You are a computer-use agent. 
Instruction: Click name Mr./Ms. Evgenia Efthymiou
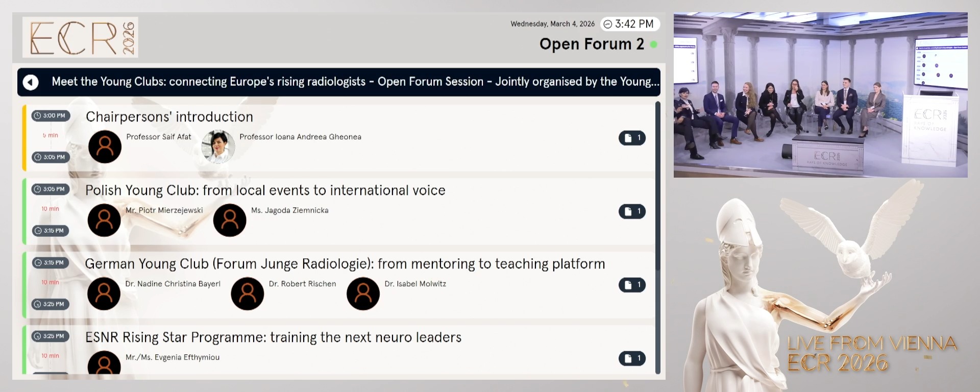[x=173, y=357]
